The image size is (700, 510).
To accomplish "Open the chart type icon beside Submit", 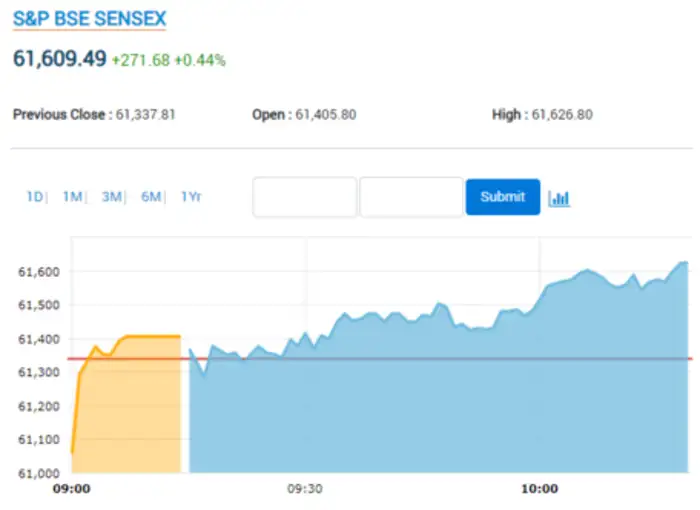I will coord(559,198).
